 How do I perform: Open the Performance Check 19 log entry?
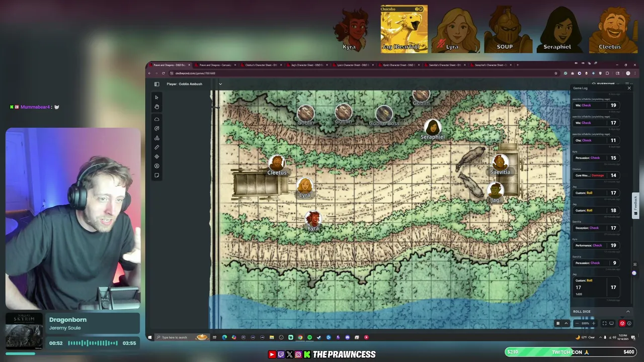(x=596, y=245)
